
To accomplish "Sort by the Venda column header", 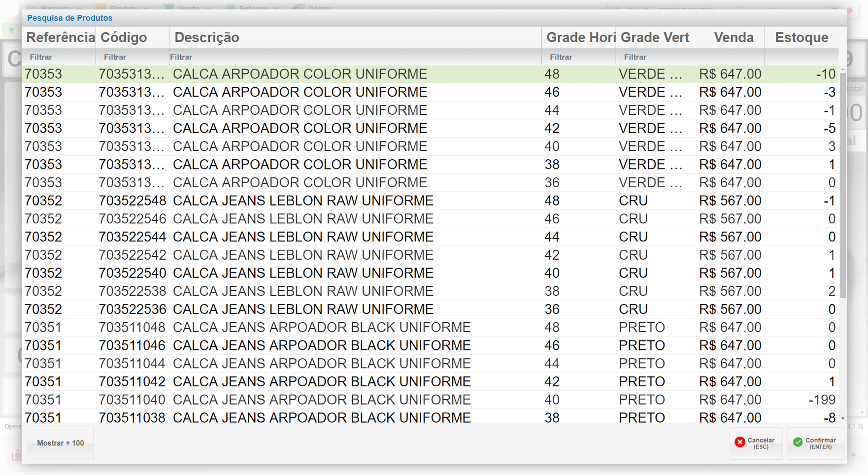I will click(x=733, y=37).
